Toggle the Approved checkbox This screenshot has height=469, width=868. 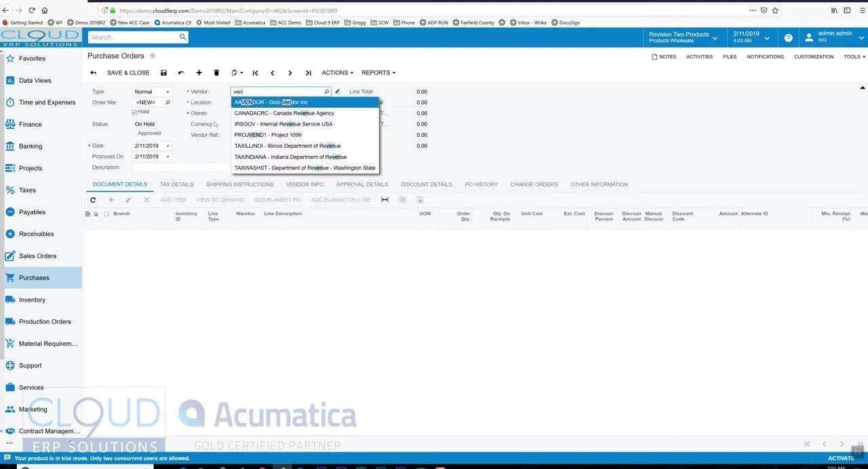click(135, 134)
